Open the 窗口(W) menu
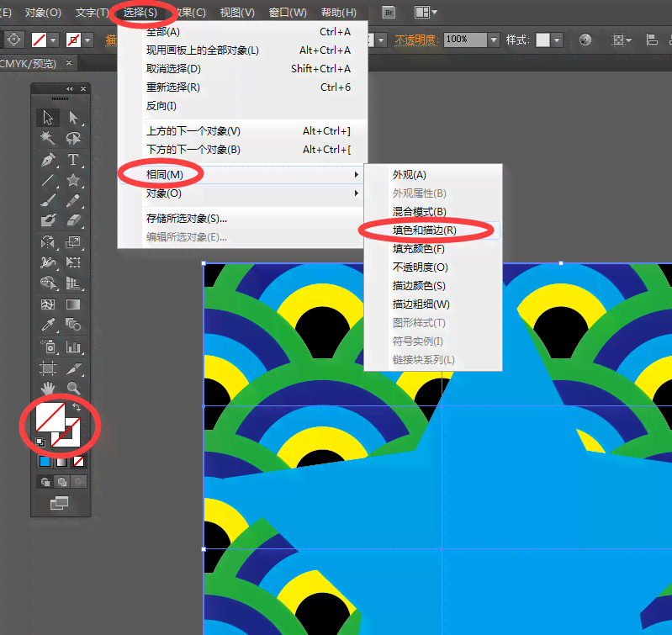Screen dimensions: 672x635 click(x=288, y=13)
